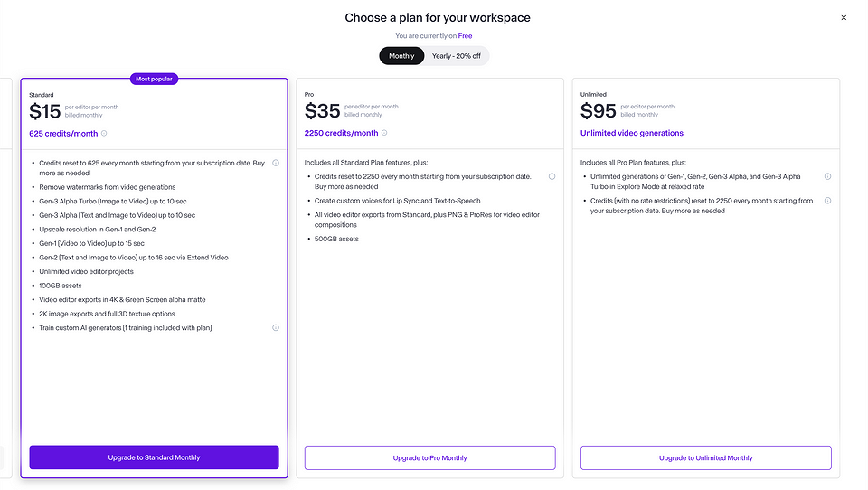Click Upgrade to Standard Monthly button
This screenshot has height=490, width=868.
pos(154,457)
